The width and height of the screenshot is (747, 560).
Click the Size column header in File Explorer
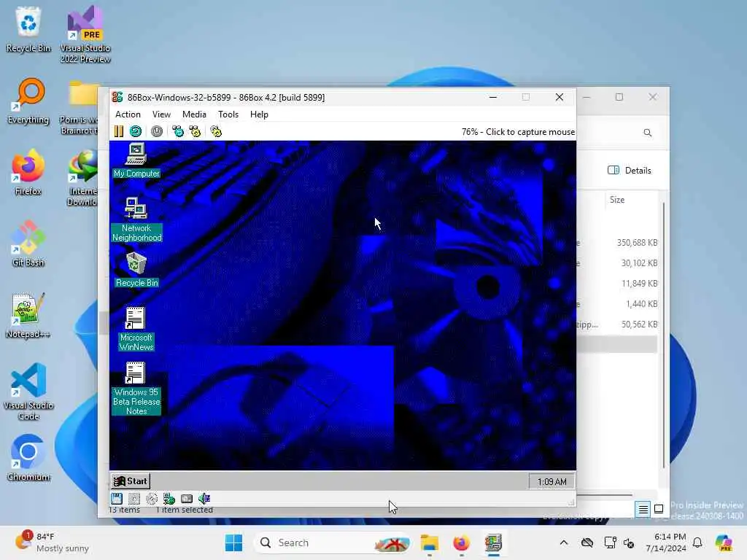click(617, 200)
